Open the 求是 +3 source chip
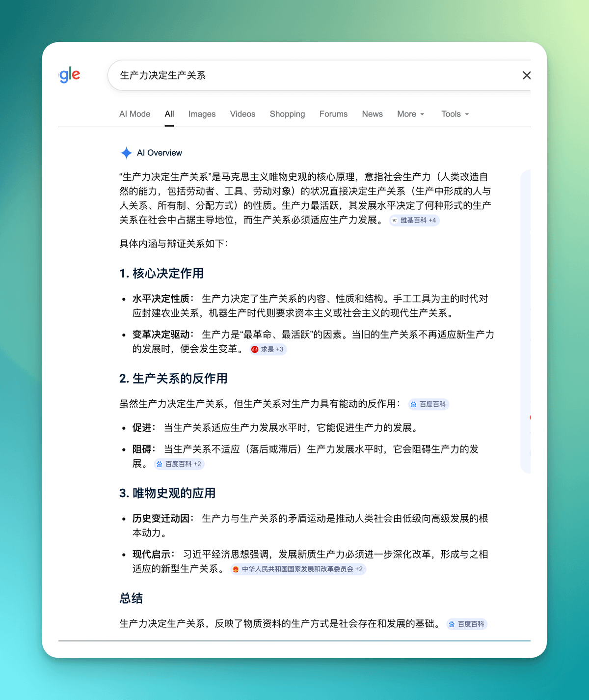 pos(268,349)
